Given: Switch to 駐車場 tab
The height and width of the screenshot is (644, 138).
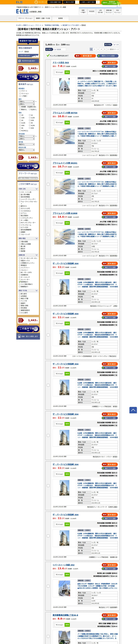Looking at the screenshot, I should [60, 18].
